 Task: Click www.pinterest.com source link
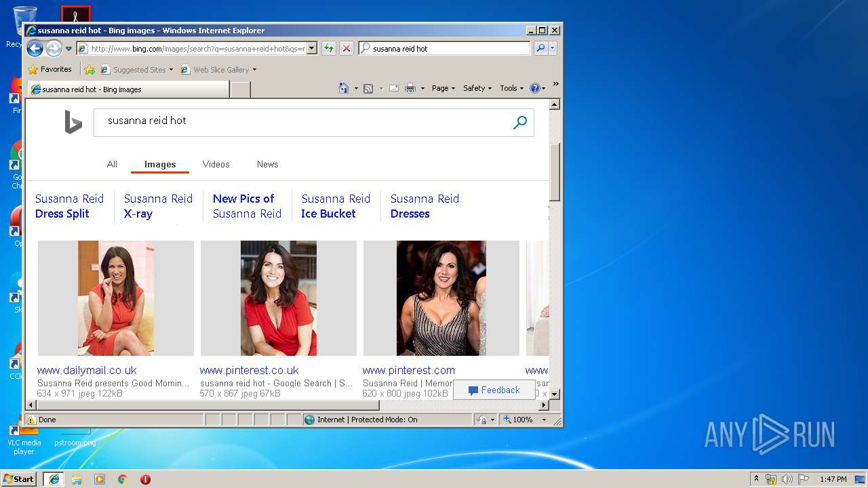[x=408, y=370]
